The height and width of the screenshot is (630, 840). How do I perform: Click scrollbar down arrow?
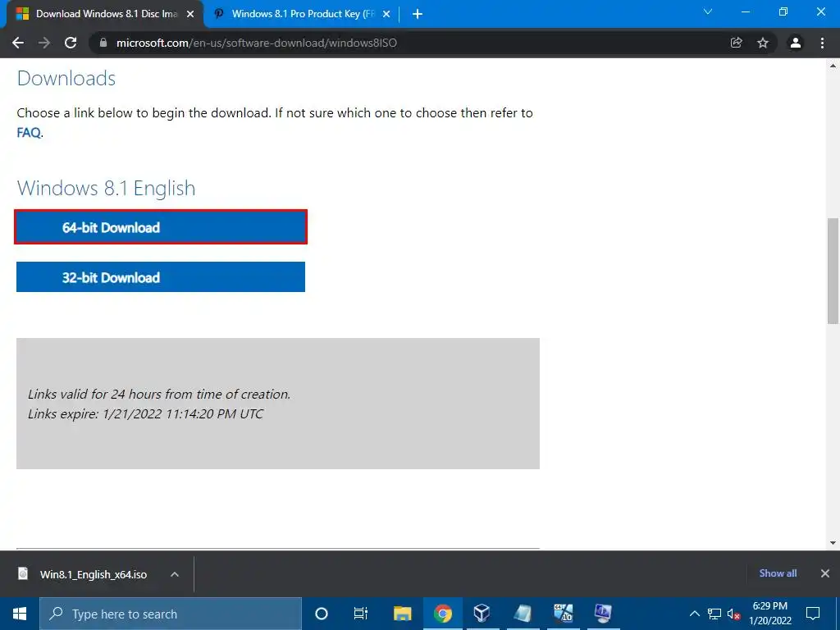(x=833, y=543)
